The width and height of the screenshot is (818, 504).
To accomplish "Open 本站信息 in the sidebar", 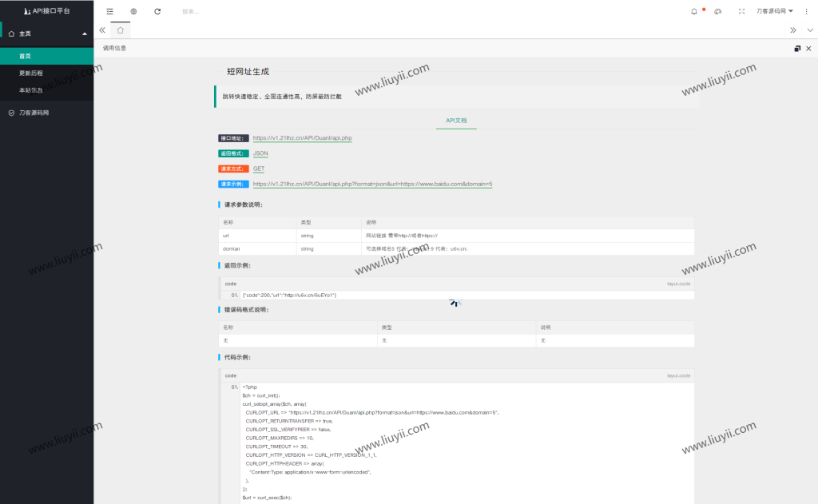I will [47, 90].
